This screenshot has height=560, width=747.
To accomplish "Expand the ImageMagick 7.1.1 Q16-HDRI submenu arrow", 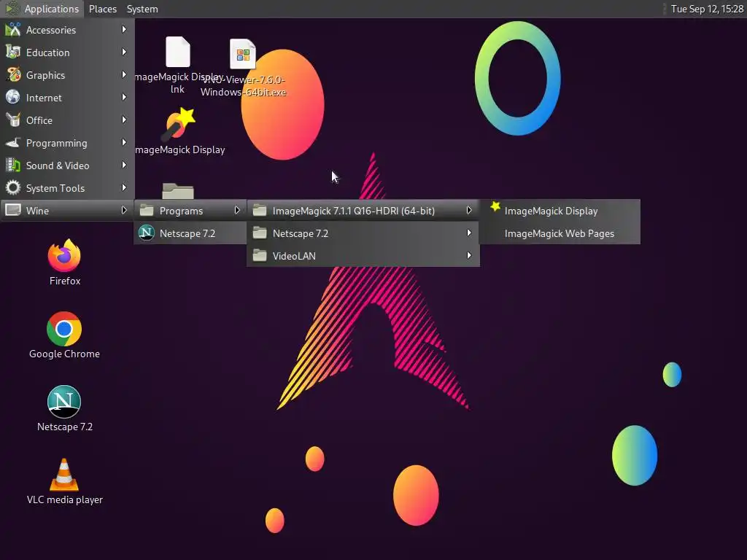I will point(469,210).
